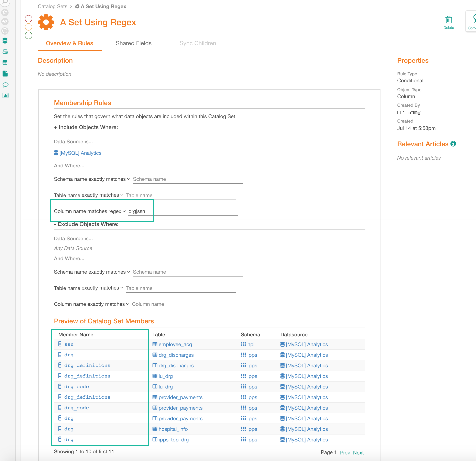Toggle the green endorsement circle

pyautogui.click(x=29, y=35)
